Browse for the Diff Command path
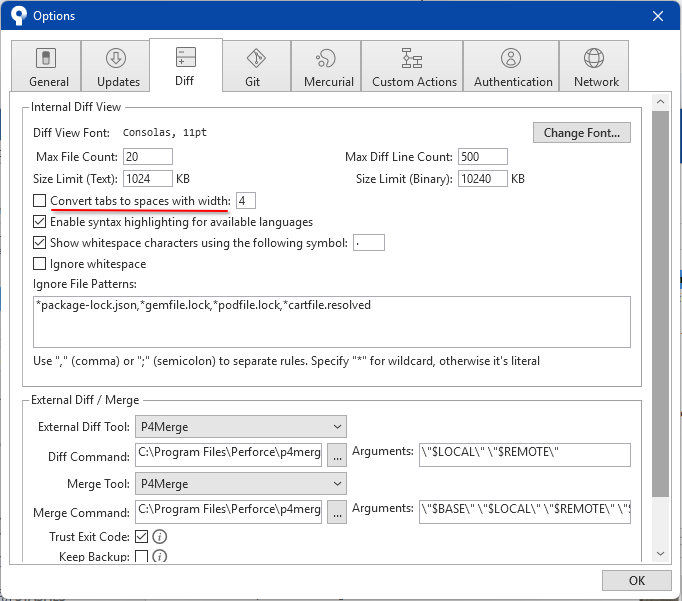 click(x=337, y=456)
